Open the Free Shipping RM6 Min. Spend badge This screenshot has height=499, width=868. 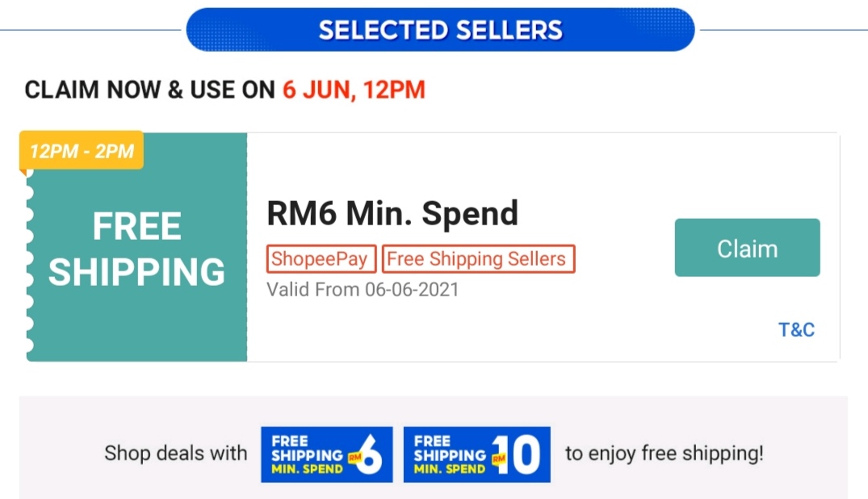click(326, 455)
